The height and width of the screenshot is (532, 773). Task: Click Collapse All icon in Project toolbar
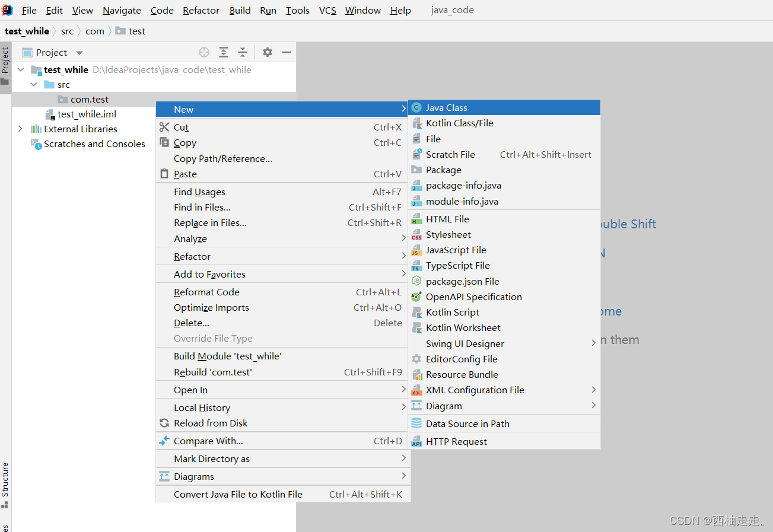[x=243, y=52]
